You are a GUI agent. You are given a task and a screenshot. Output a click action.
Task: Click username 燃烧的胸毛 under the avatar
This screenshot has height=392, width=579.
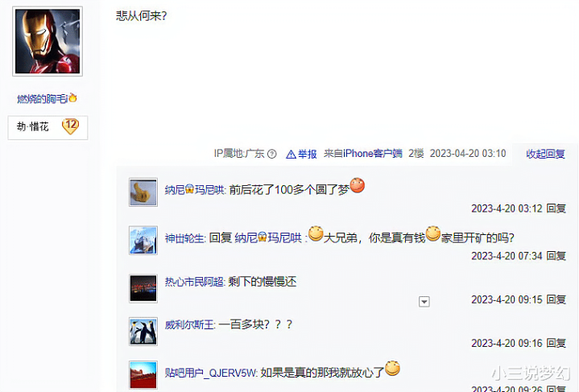(x=43, y=98)
